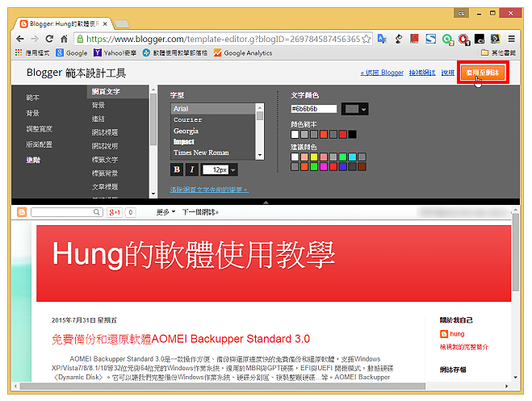
Task: Click the video player extension icon
Action: pos(496,39)
